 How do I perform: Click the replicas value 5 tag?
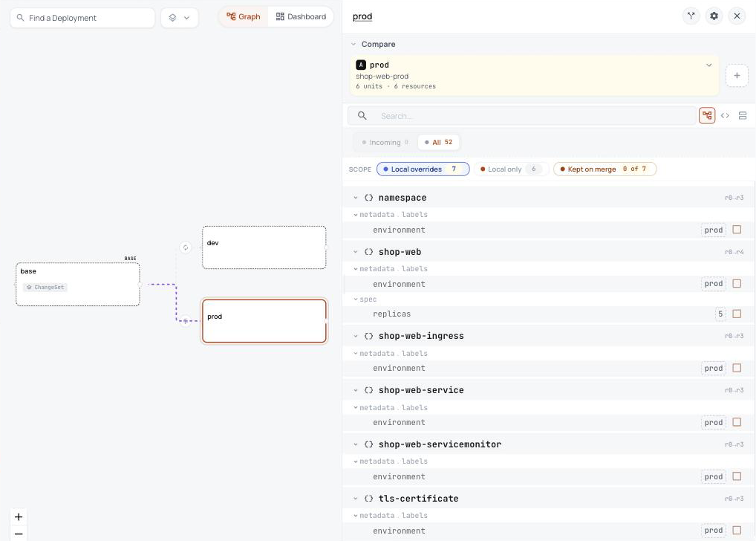point(720,314)
